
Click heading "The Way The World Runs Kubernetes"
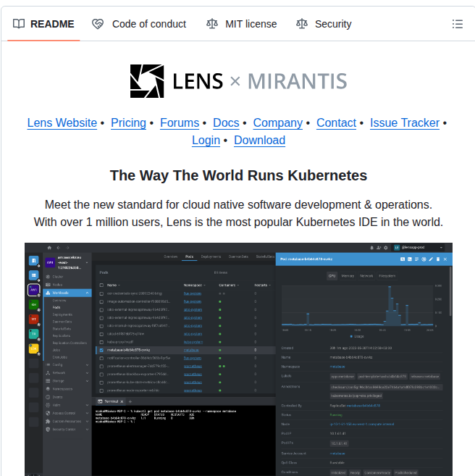pyautogui.click(x=238, y=175)
